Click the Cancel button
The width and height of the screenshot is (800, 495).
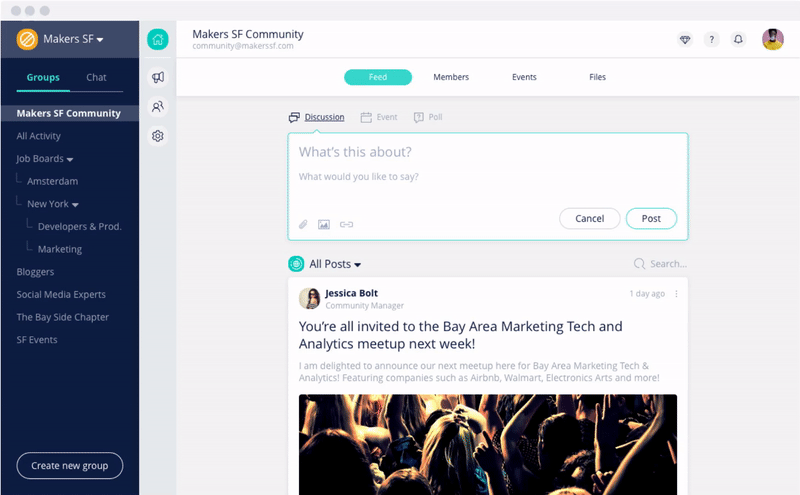590,218
